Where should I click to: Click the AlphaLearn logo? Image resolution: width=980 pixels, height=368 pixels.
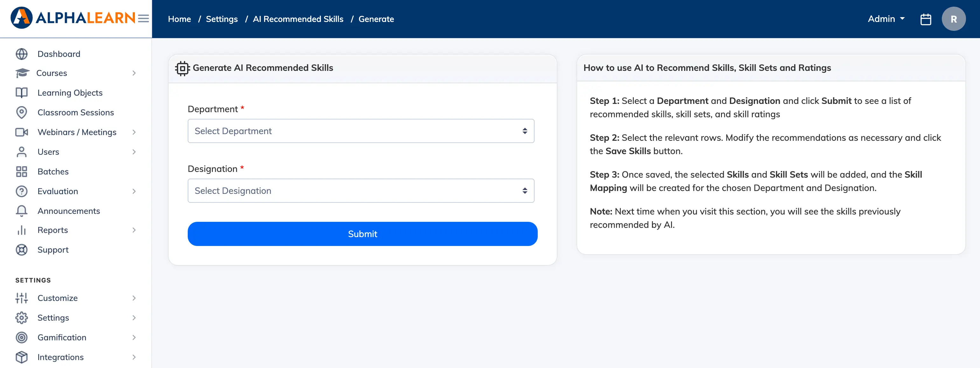click(x=73, y=18)
